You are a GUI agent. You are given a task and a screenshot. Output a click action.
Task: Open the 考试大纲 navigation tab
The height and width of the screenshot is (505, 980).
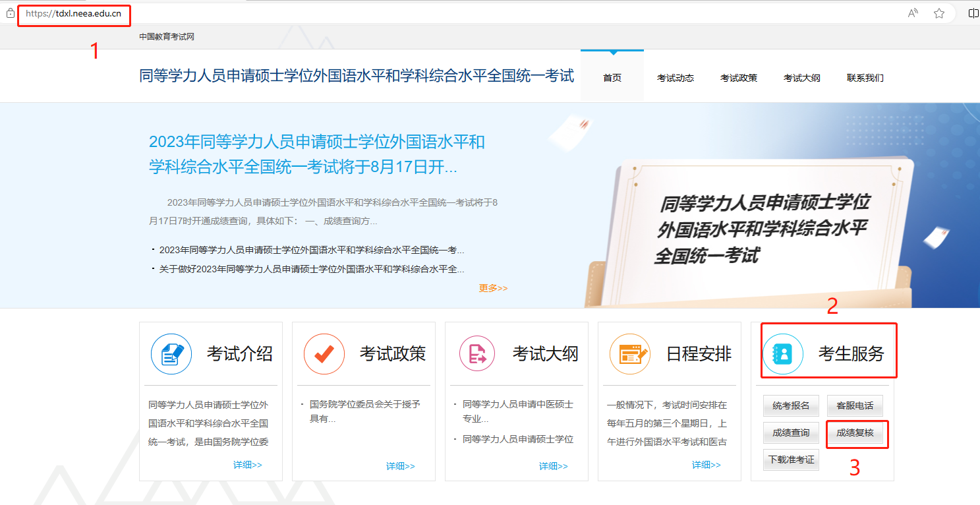pyautogui.click(x=802, y=78)
